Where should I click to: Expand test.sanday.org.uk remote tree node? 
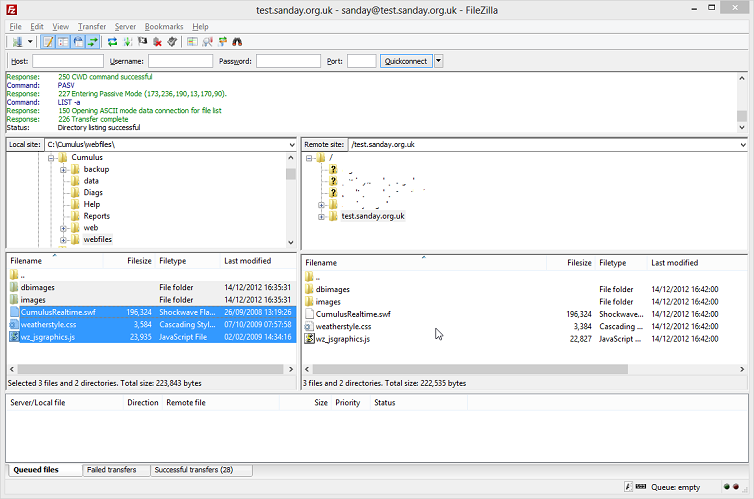pyautogui.click(x=322, y=216)
